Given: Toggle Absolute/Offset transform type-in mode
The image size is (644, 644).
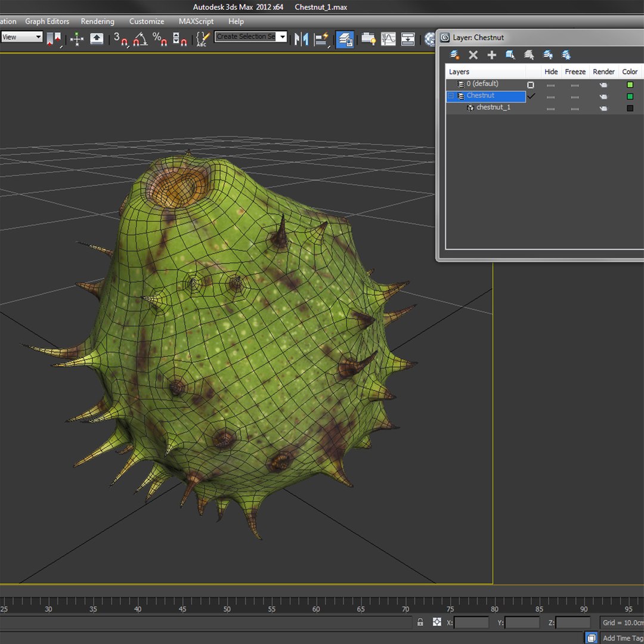Looking at the screenshot, I should click(437, 622).
